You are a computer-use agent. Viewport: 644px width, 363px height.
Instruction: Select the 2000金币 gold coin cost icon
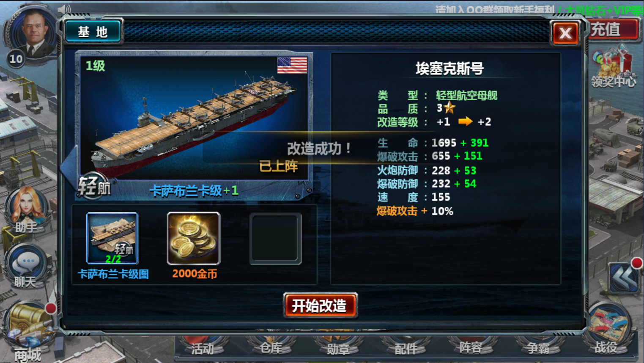coord(194,239)
